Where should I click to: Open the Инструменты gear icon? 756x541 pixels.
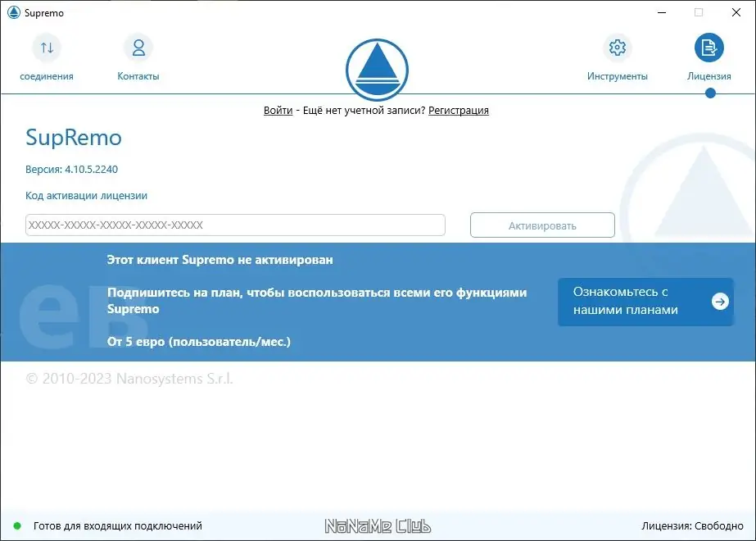617,48
